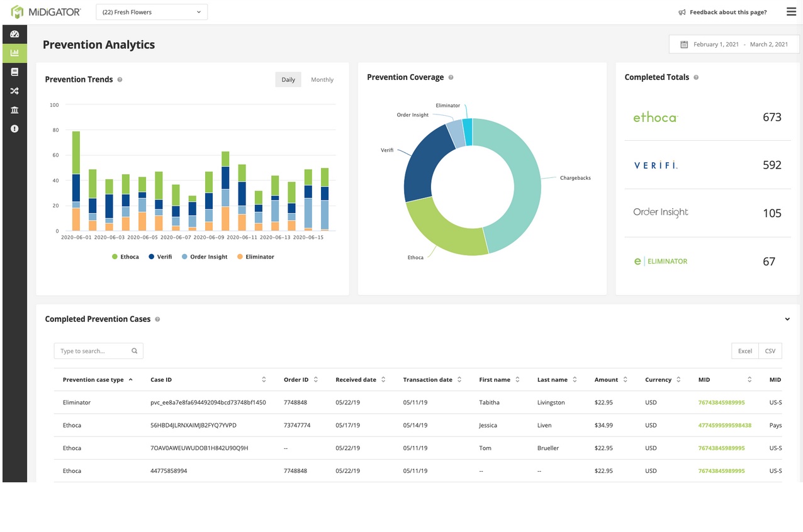This screenshot has height=532, width=803.
Task: Click the Ethoca total value 673
Action: coord(772,117)
